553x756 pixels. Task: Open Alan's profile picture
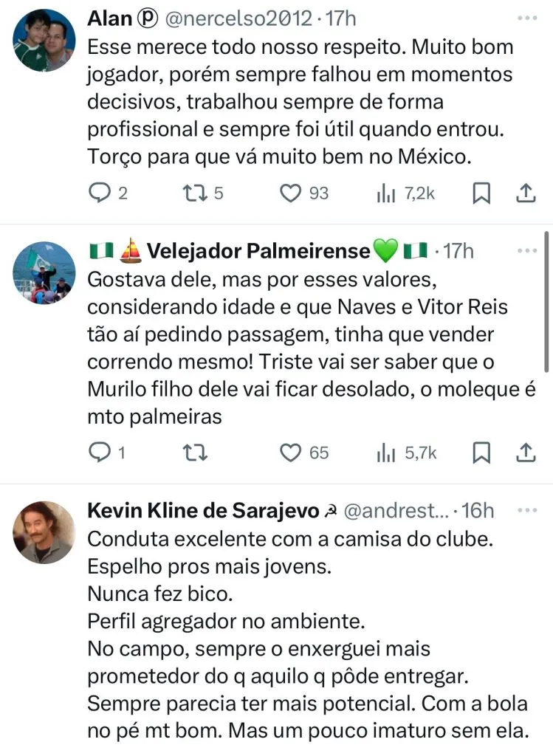click(x=44, y=41)
